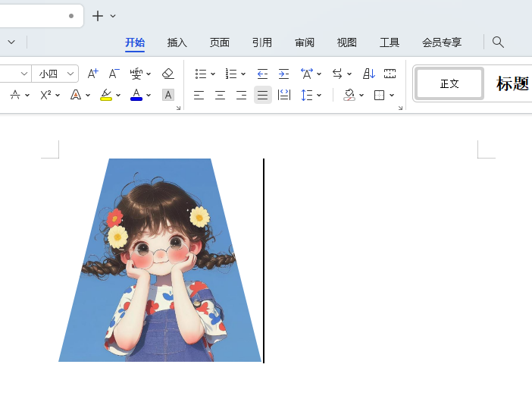
Task: Expand highlight color options arrow
Action: click(x=118, y=96)
